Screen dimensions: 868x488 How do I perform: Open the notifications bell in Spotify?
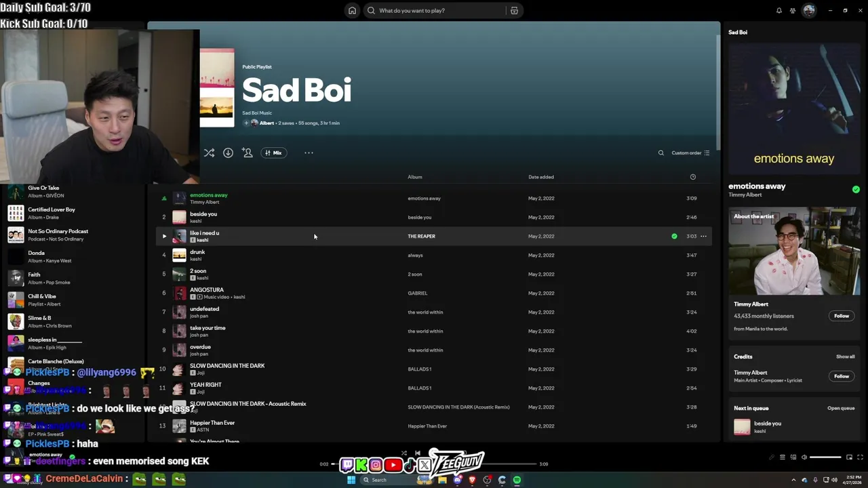coord(779,11)
